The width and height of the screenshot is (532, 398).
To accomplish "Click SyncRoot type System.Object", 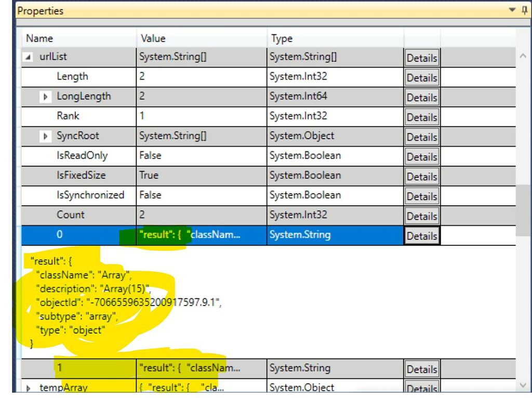I will 302,136.
